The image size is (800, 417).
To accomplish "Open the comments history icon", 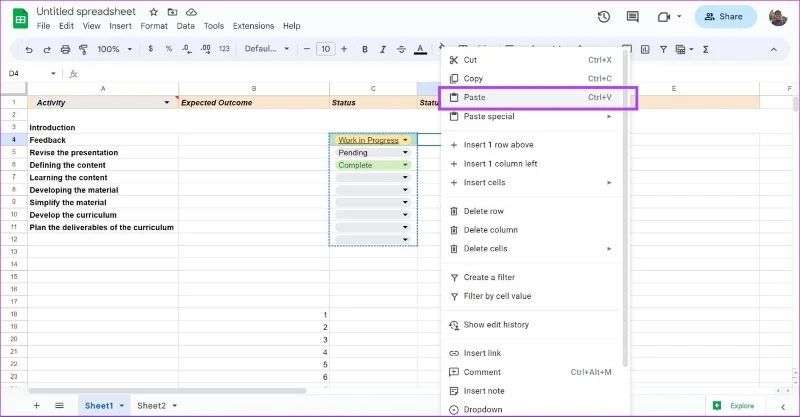I will 633,17.
